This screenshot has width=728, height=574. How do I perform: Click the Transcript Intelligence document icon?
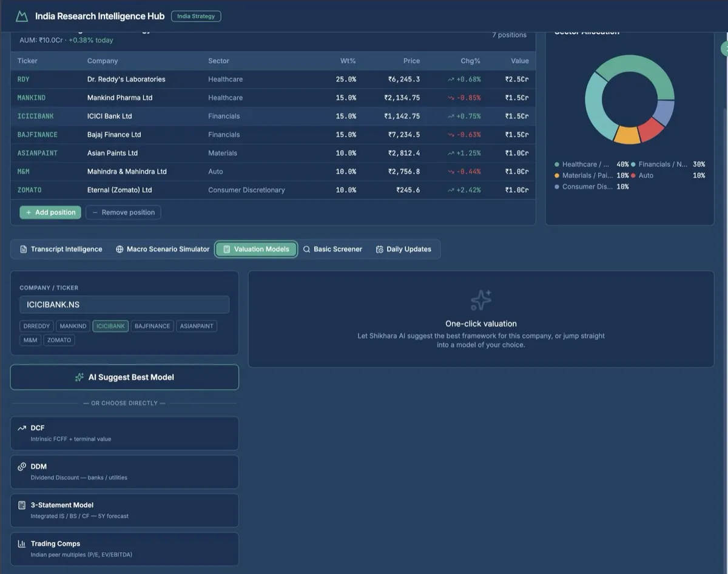[24, 249]
